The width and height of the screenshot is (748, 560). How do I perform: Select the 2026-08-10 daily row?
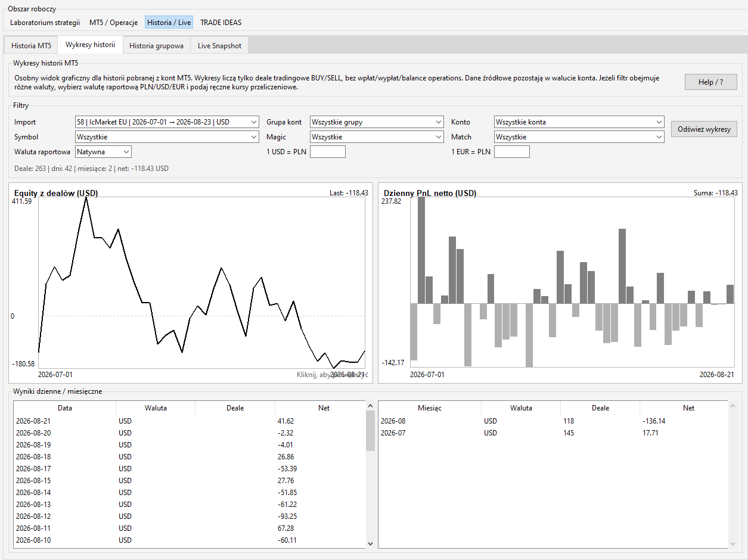[x=190, y=540]
